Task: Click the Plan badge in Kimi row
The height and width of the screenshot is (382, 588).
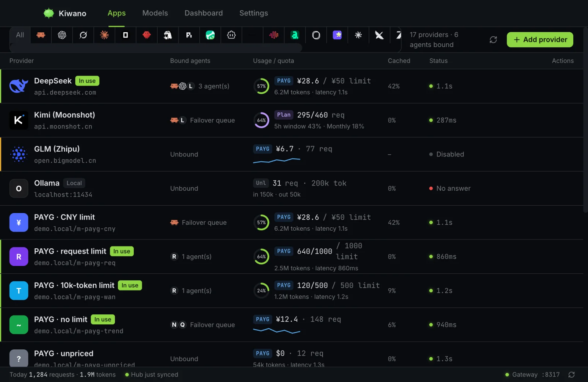Action: pyautogui.click(x=284, y=115)
